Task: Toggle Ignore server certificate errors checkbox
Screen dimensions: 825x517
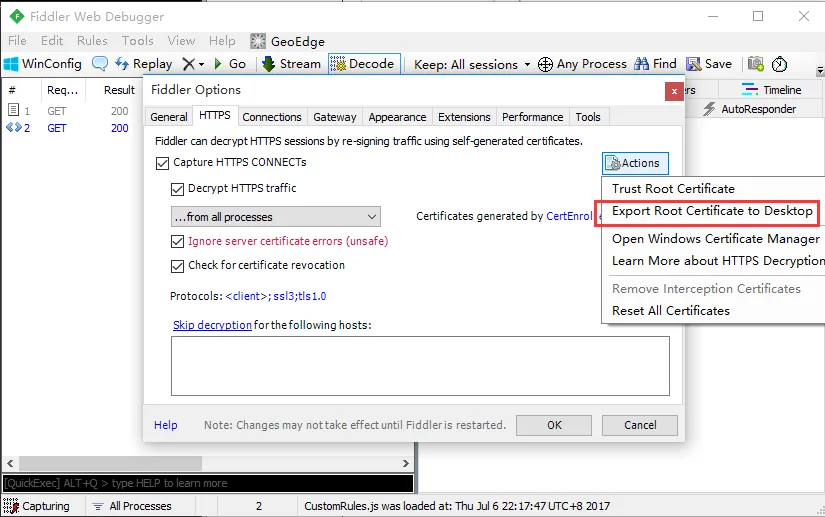Action: (177, 241)
